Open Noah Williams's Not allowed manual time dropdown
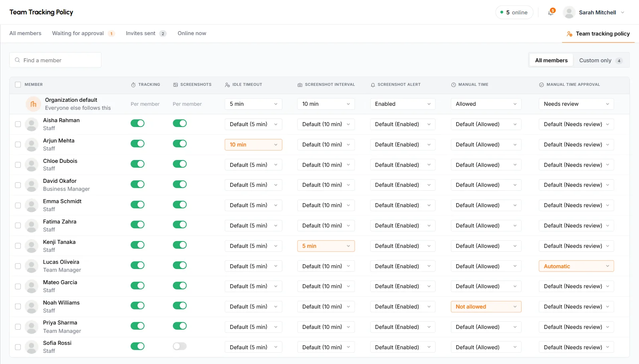The image size is (639, 364). point(486,307)
